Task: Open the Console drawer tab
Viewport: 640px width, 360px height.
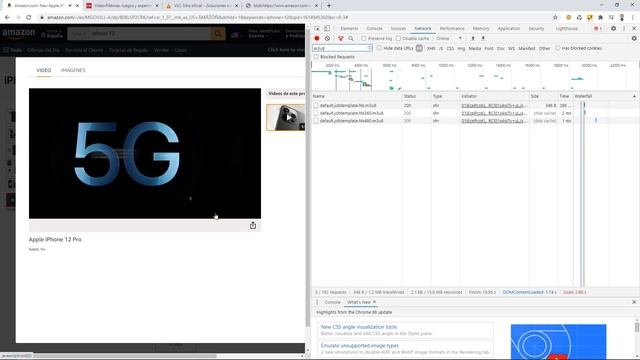Action: [332, 302]
